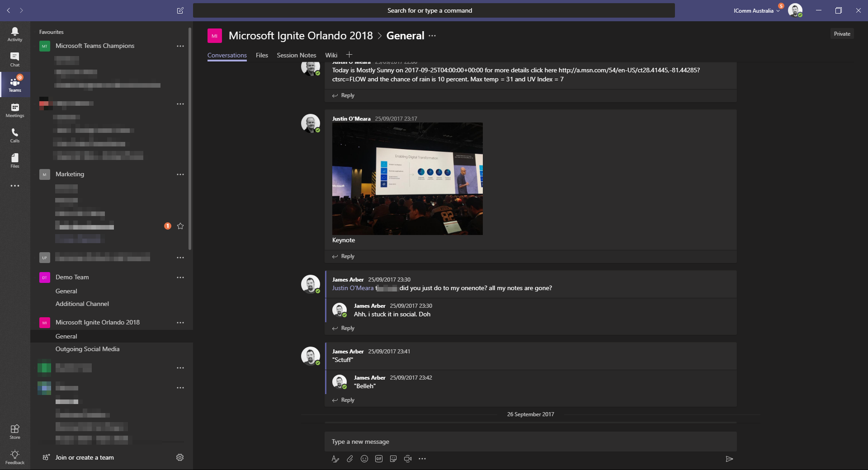868x470 pixels.
Task: Open Outgoing Social Media channel
Action: pyautogui.click(x=88, y=349)
